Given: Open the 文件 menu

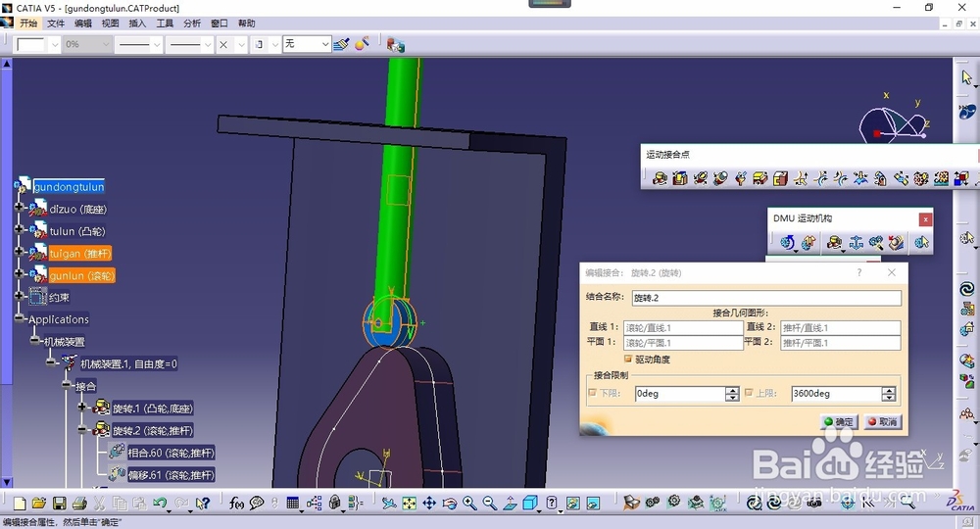Looking at the screenshot, I should [56, 24].
